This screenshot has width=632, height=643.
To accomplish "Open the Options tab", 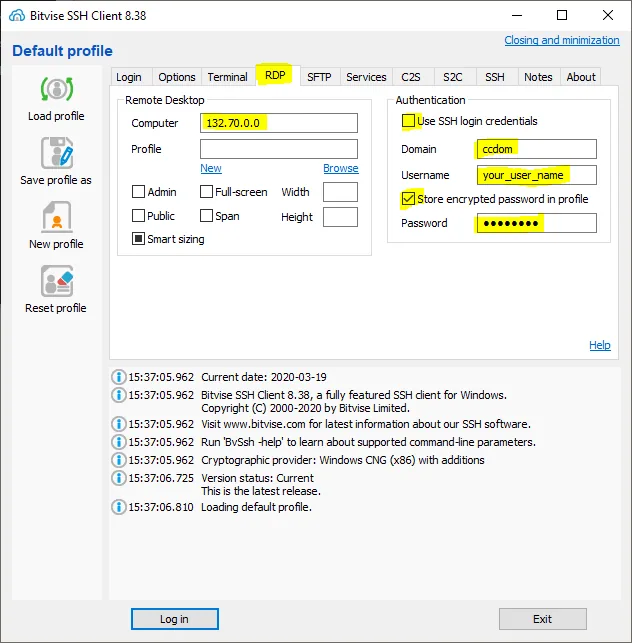I will [177, 77].
